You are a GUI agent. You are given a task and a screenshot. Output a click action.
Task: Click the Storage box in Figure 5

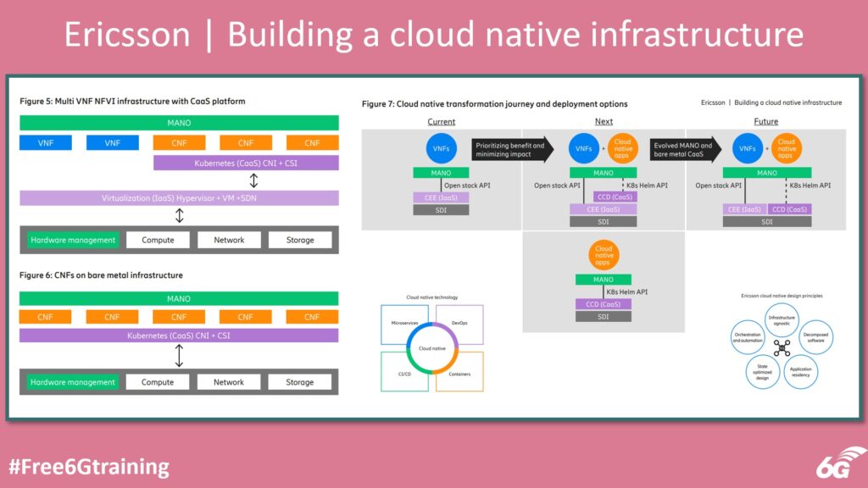coord(300,240)
